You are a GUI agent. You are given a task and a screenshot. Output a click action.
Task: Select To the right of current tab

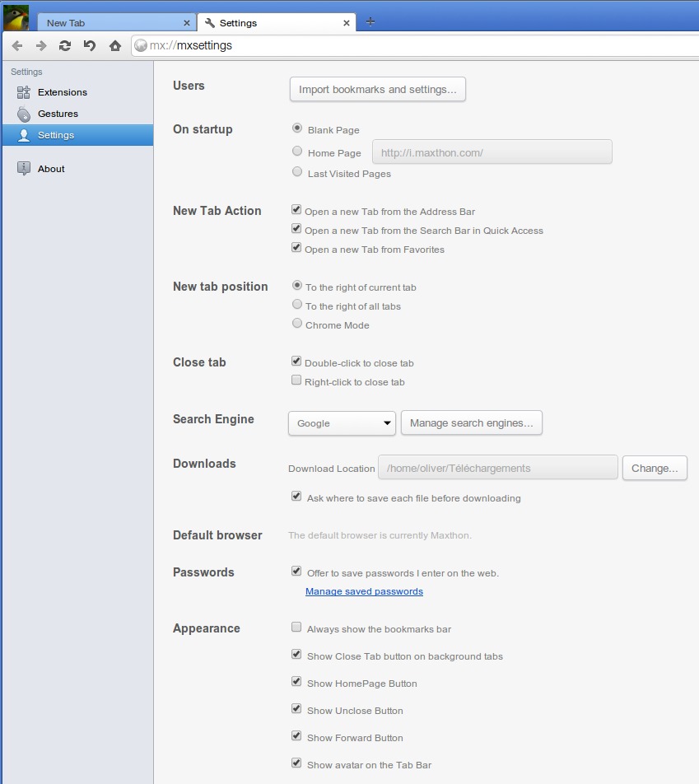tap(297, 286)
